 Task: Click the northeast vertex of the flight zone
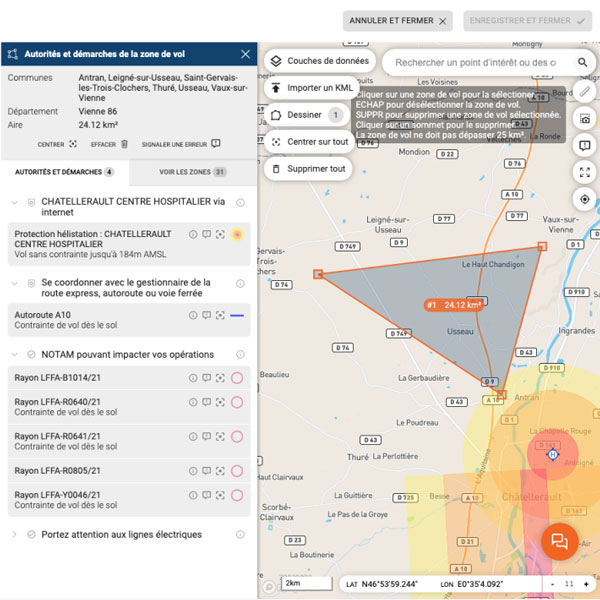(542, 246)
